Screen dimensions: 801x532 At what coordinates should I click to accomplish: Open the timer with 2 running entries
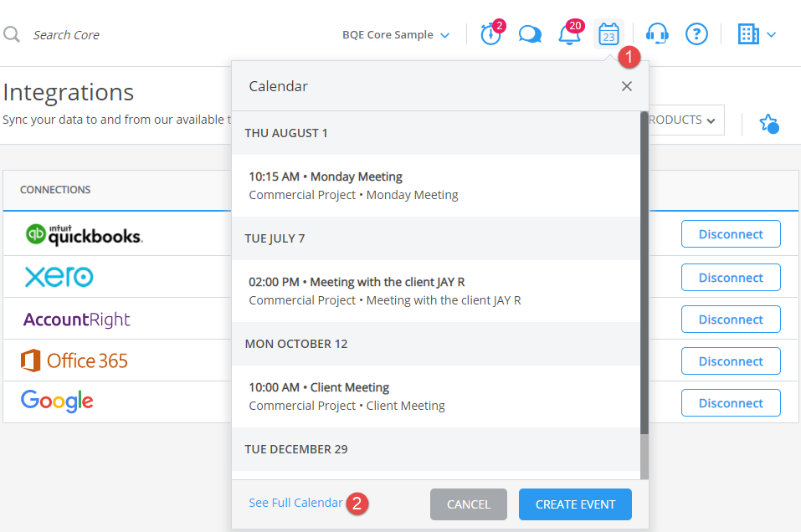click(x=490, y=33)
